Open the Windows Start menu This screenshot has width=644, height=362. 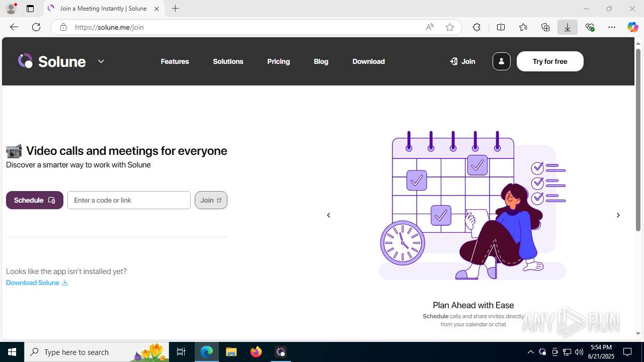(x=12, y=352)
